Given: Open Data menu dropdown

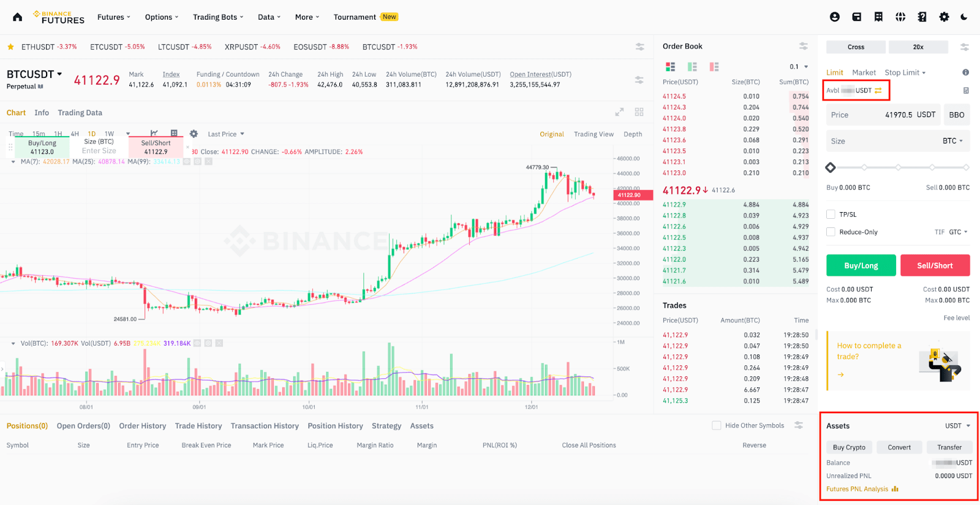Looking at the screenshot, I should click(x=269, y=17).
